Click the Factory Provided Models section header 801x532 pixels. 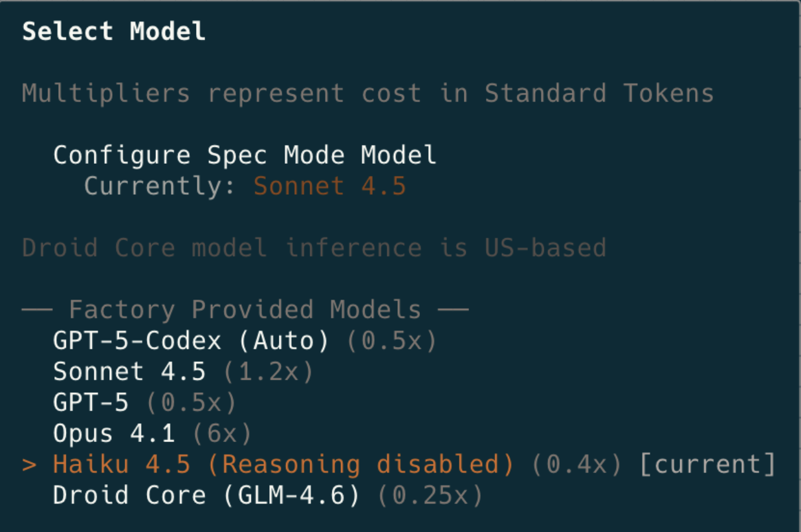pyautogui.click(x=245, y=310)
